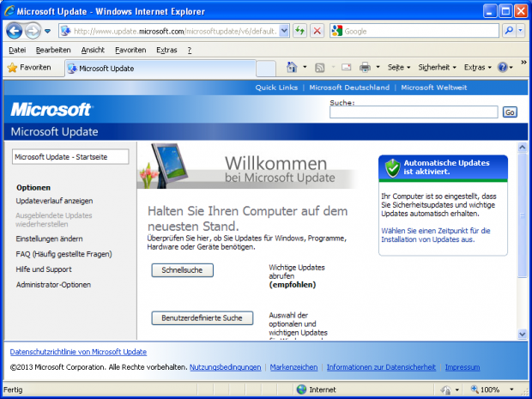Open Microsoft Deutschland link
This screenshot has width=532, height=399.
[x=349, y=88]
